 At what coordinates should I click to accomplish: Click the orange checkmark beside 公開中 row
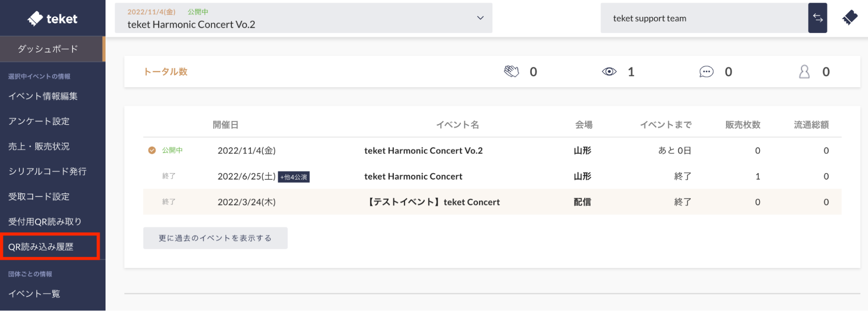(x=152, y=151)
